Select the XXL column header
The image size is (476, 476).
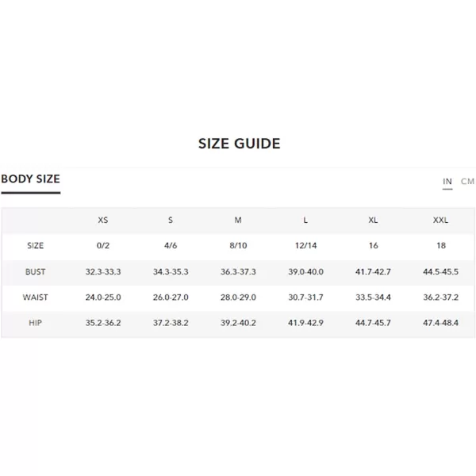440,220
